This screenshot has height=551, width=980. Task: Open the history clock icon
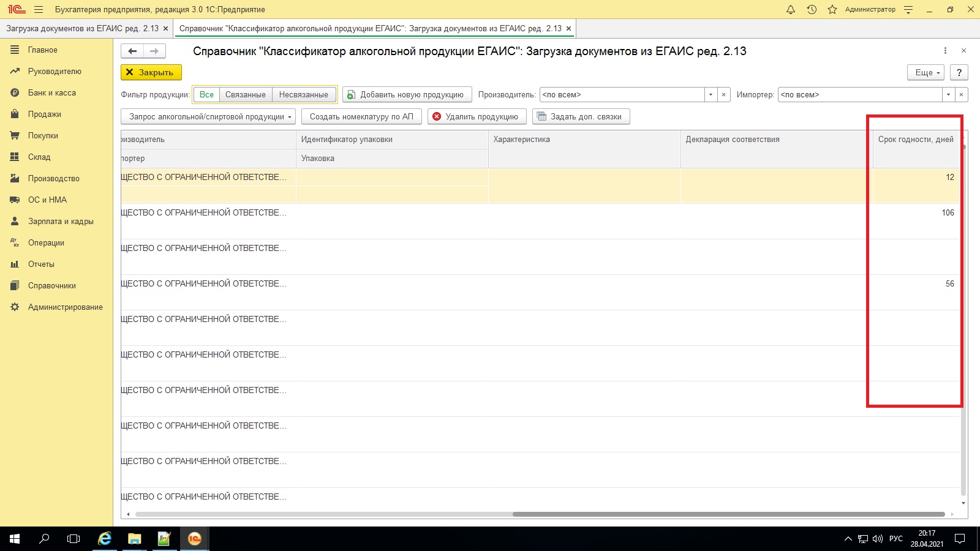click(812, 9)
